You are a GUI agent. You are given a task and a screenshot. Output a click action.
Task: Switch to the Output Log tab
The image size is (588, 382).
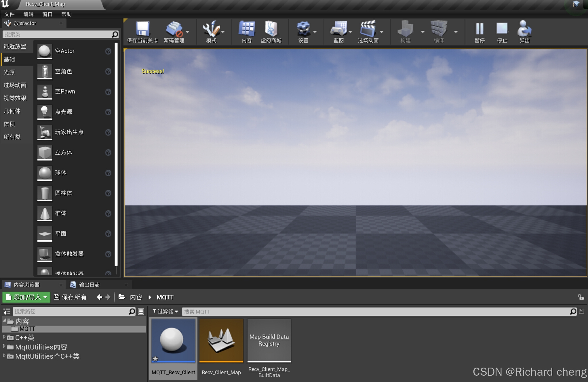[x=89, y=284]
